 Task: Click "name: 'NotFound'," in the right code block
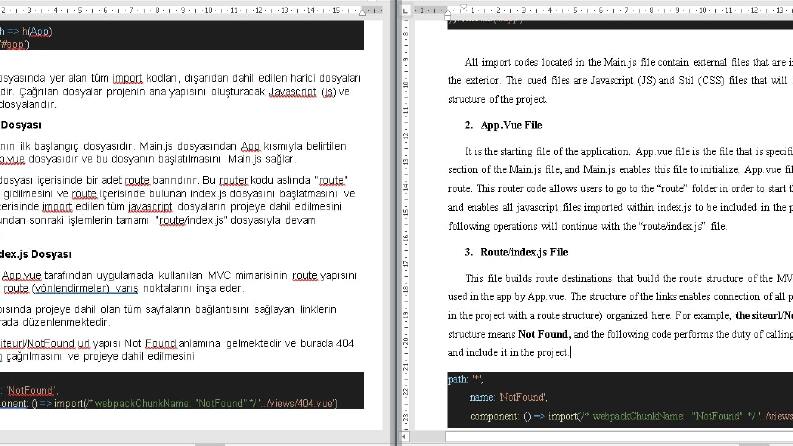pos(508,397)
